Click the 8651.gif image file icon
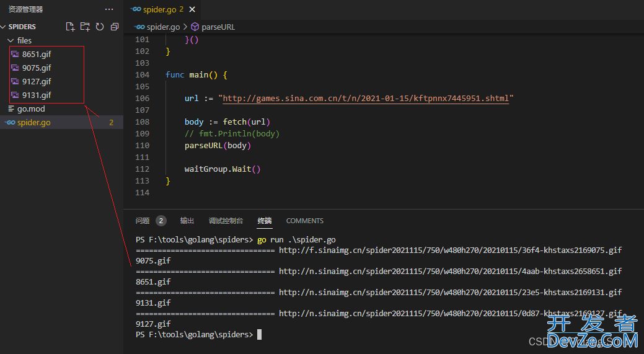The height and width of the screenshot is (354, 644). (x=15, y=54)
